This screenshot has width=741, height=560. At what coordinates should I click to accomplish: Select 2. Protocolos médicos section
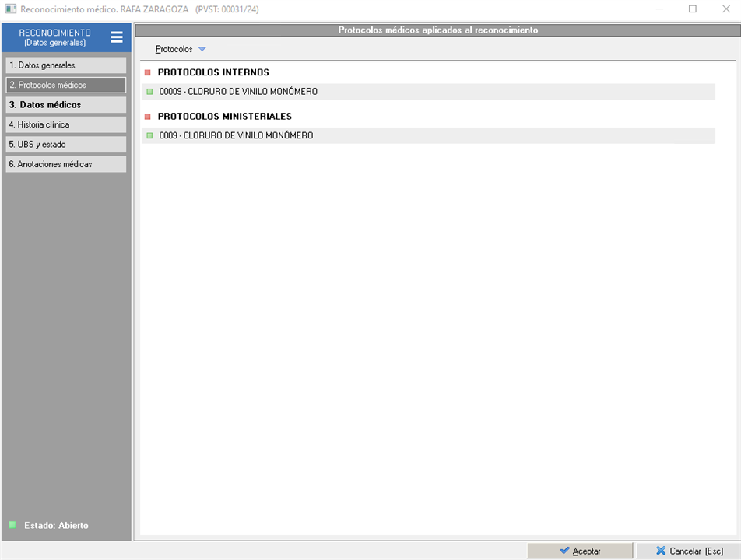click(65, 85)
